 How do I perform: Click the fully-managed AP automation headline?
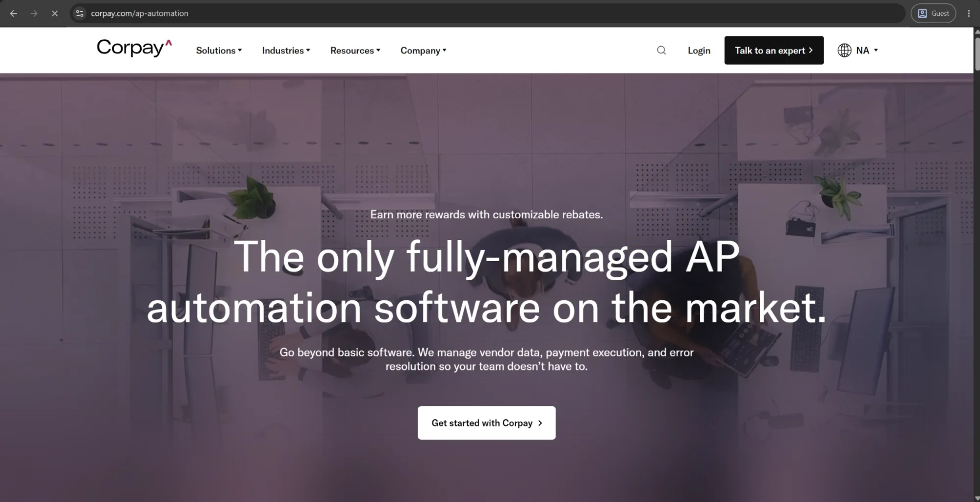click(486, 282)
